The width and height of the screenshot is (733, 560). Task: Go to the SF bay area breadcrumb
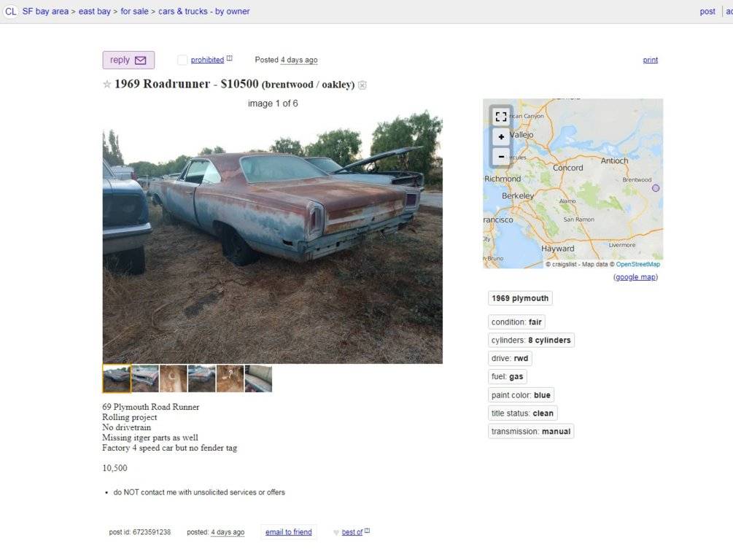pos(45,11)
